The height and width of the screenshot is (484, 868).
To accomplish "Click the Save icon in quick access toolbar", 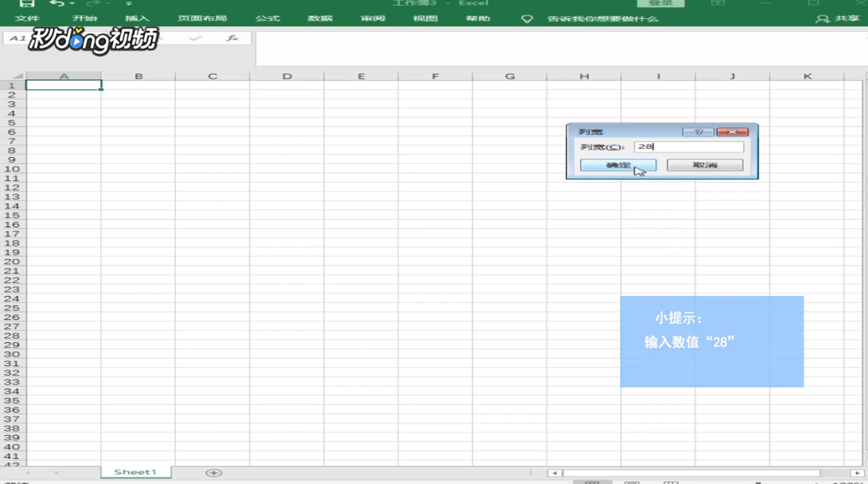I will click(26, 3).
